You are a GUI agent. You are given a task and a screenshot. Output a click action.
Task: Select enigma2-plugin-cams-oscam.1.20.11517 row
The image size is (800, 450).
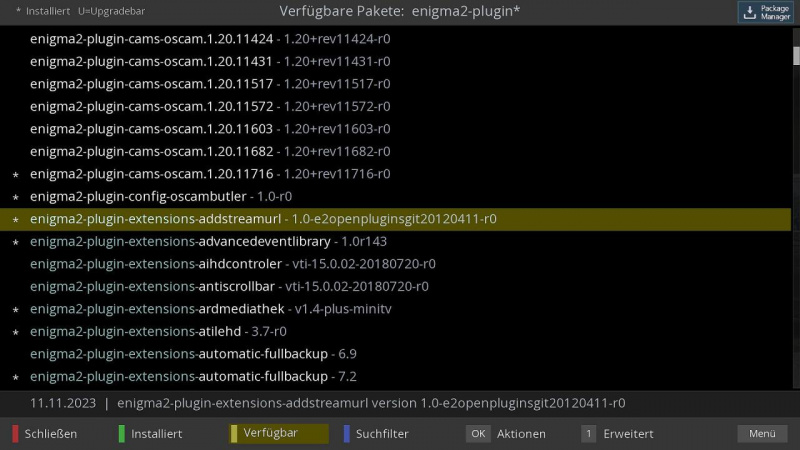[395, 84]
